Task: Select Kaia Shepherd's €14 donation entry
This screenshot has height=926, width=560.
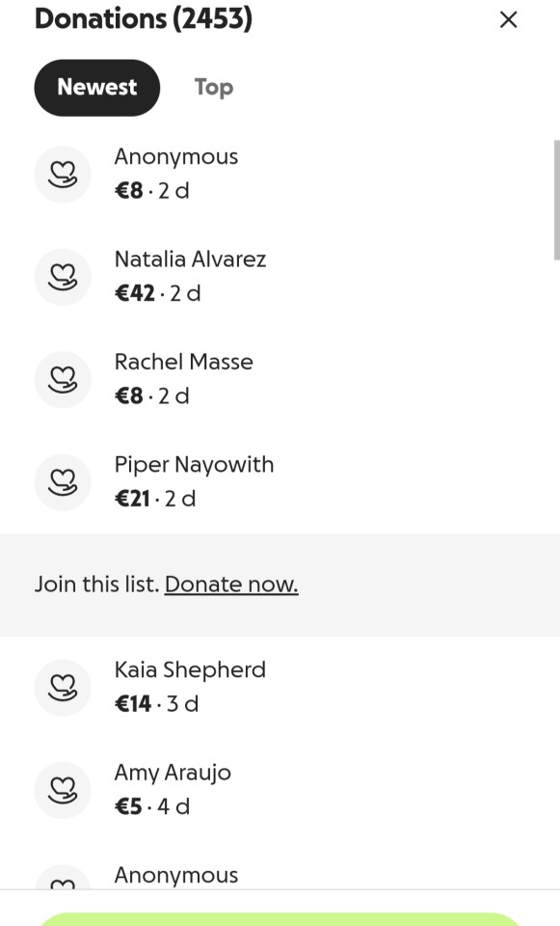Action: click(x=280, y=688)
